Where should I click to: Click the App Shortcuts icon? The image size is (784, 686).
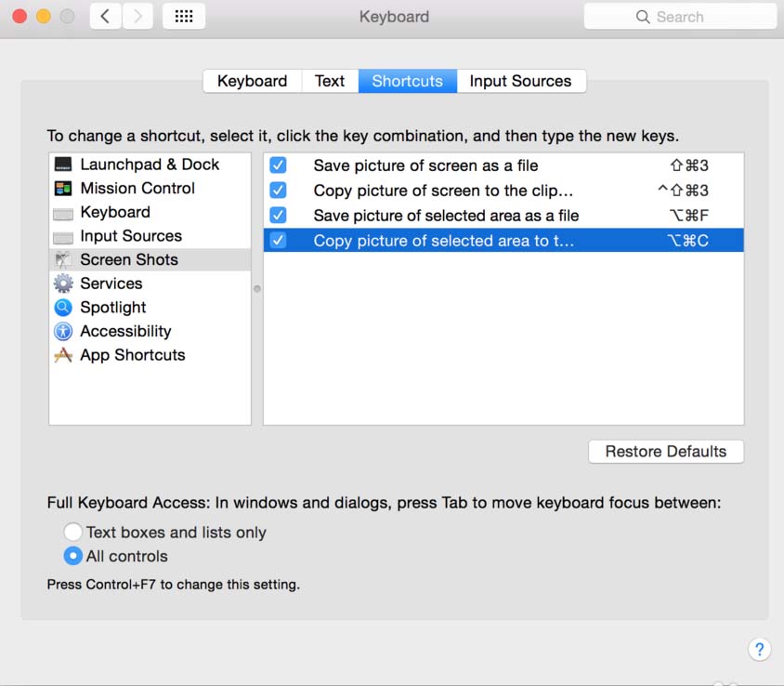coord(63,355)
